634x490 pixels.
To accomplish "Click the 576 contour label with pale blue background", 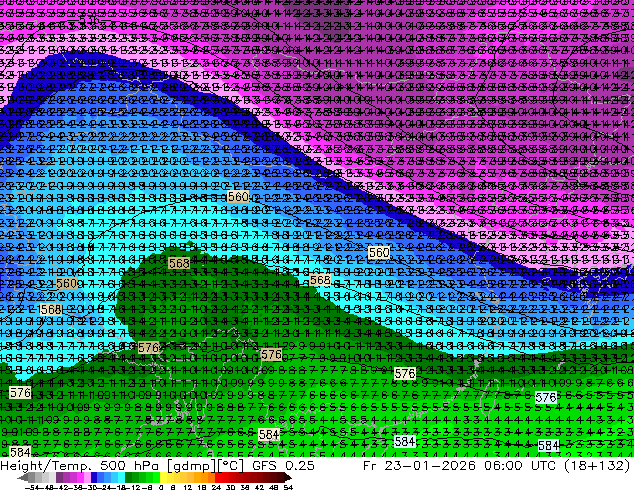I will (546, 397).
